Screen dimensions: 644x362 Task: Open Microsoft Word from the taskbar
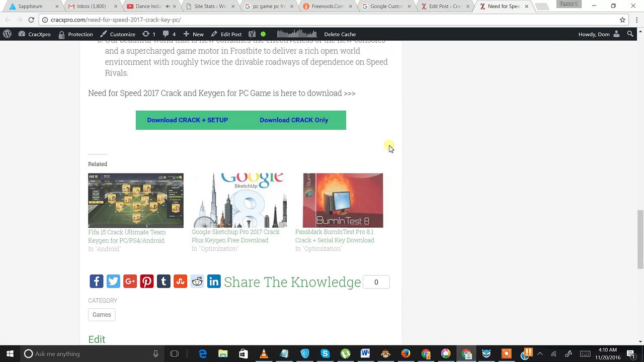(x=365, y=354)
